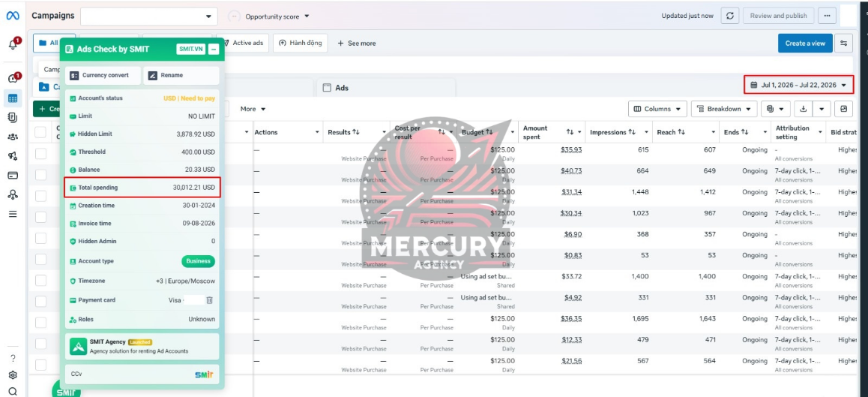
Task: Delete the Visa payment card trash icon
Action: pyautogui.click(x=210, y=300)
